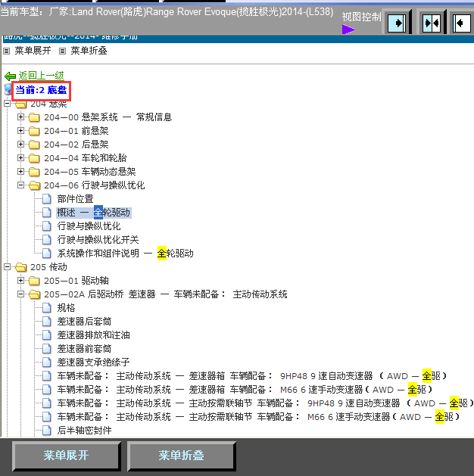Viewport: 474px width, 476px height.
Task: Open 部件位置 page
Action: click(75, 199)
